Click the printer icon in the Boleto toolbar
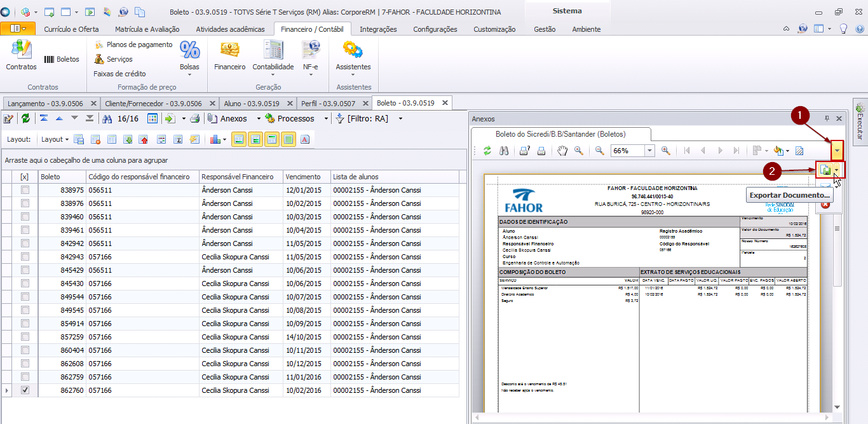This screenshot has width=868, height=424. pyautogui.click(x=195, y=118)
